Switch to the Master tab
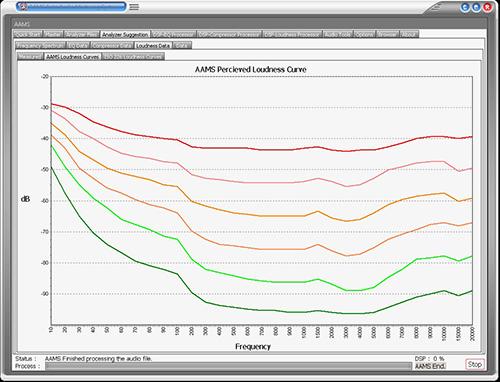Viewport: 500px width, 382px height. pyautogui.click(x=53, y=34)
